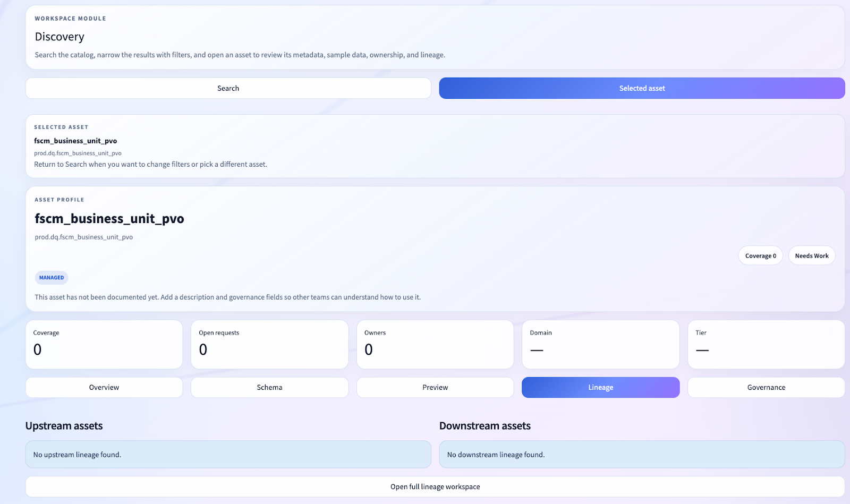Open the Overview tab

point(104,388)
